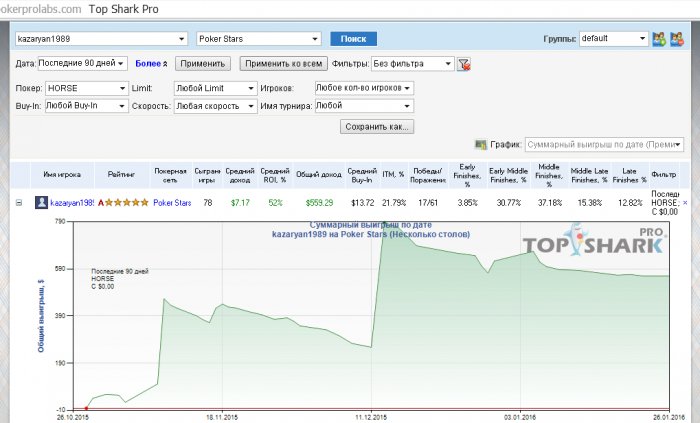
Task: Click the Top Shark Pro tab title
Action: (x=124, y=9)
